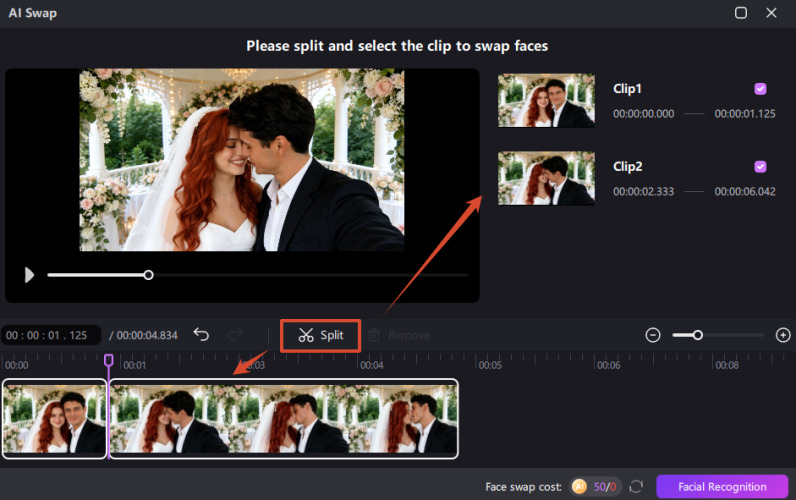This screenshot has height=500, width=796.
Task: Click the preview playback progress handle
Action: click(148, 275)
